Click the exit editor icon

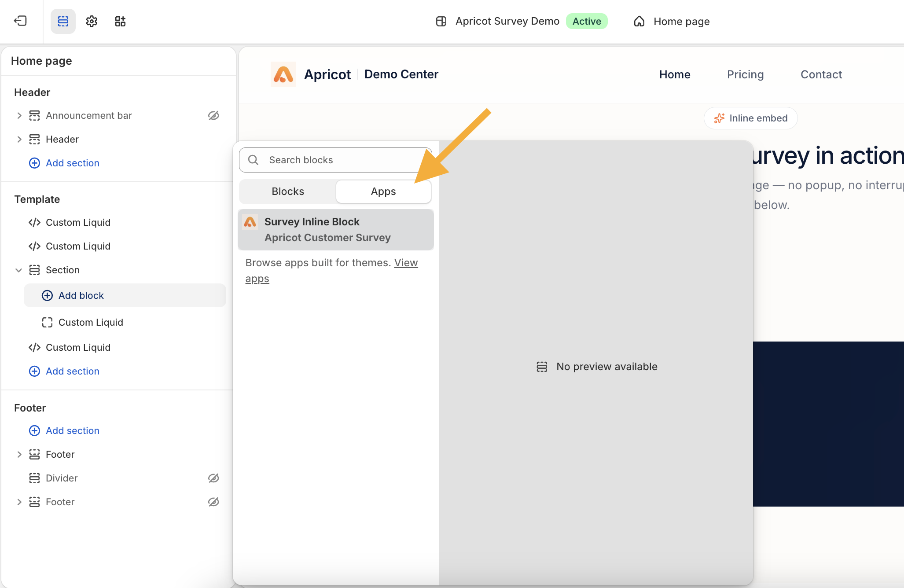tap(20, 21)
